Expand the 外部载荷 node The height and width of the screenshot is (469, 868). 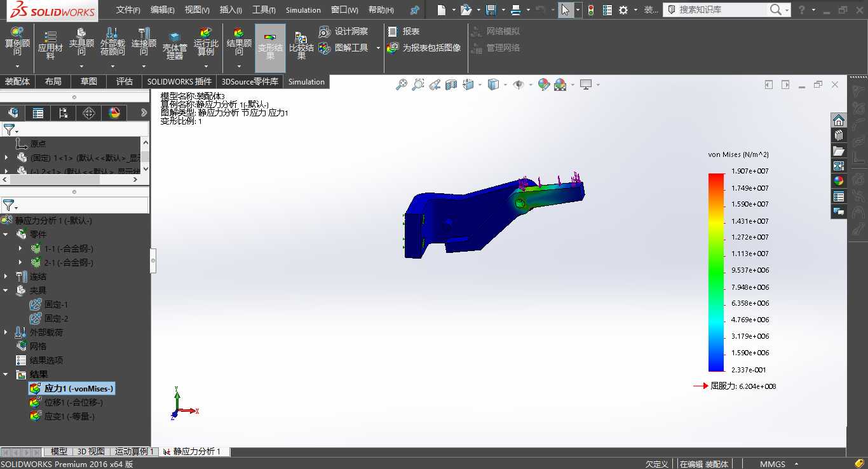pyautogui.click(x=6, y=332)
